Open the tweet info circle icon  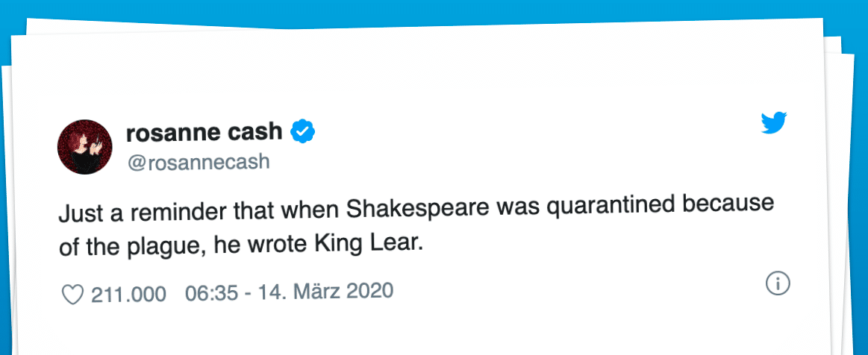[x=778, y=283]
